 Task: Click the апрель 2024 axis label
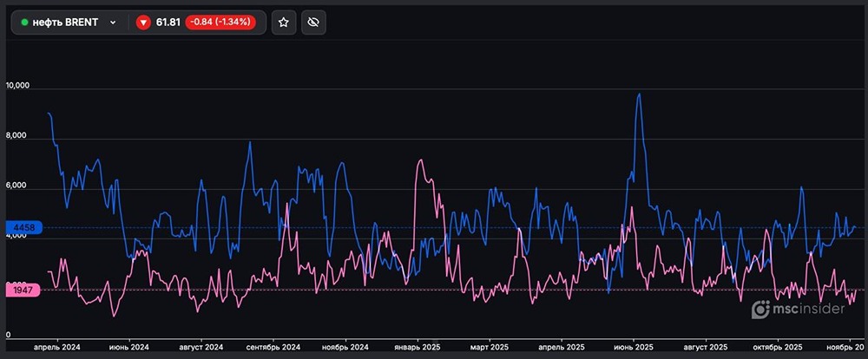(x=57, y=347)
